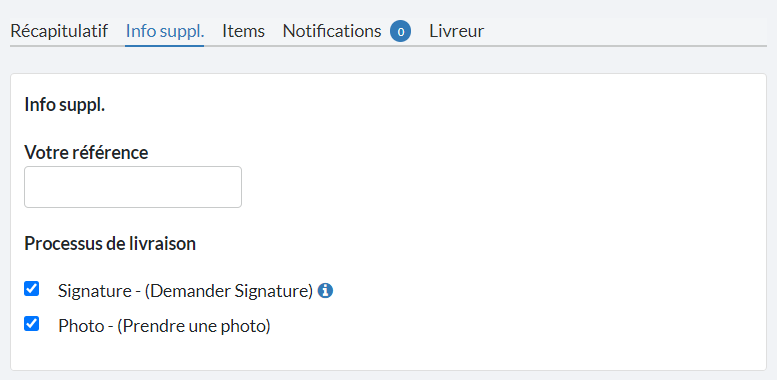
Task: Click the '(Demander Signature)' parenthetical text
Action: pos(228,291)
